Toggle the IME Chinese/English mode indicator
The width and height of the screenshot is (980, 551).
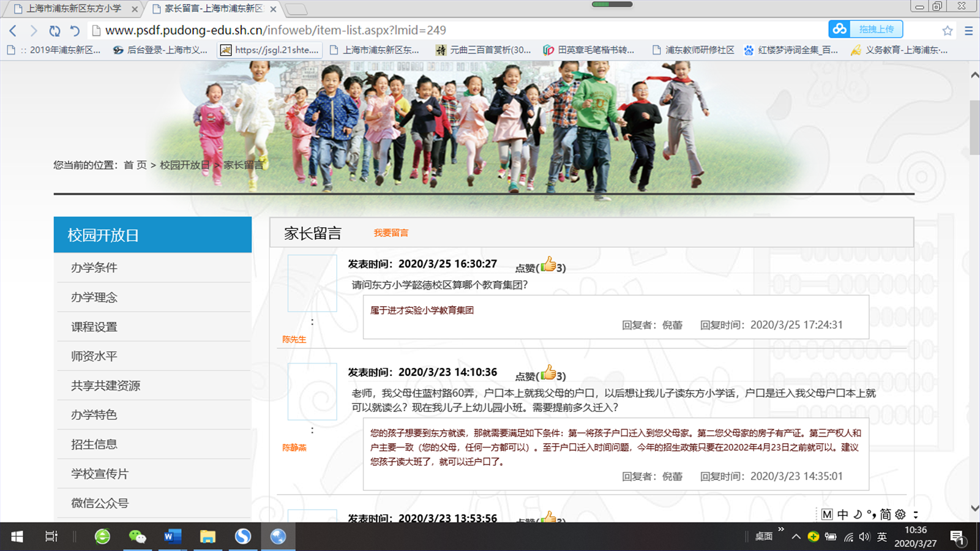click(843, 514)
